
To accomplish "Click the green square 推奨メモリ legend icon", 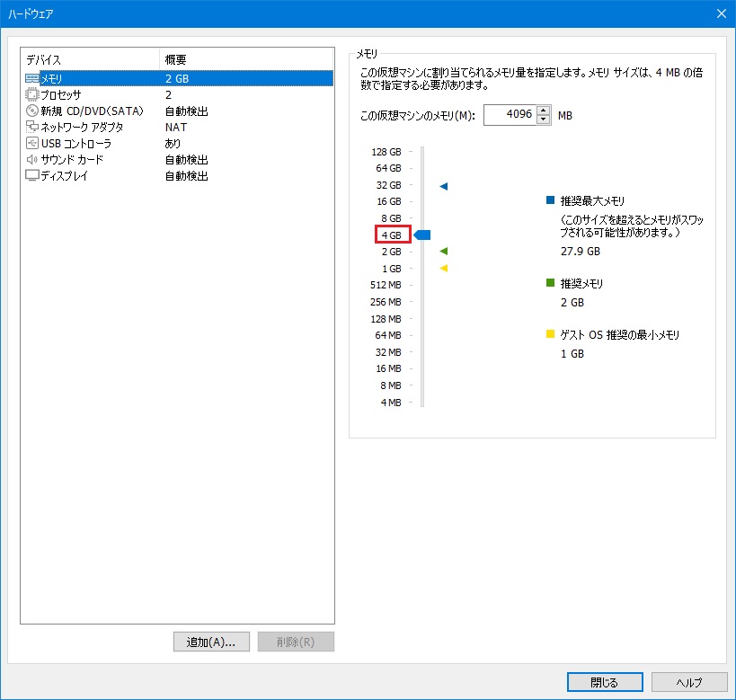I will coord(551,283).
